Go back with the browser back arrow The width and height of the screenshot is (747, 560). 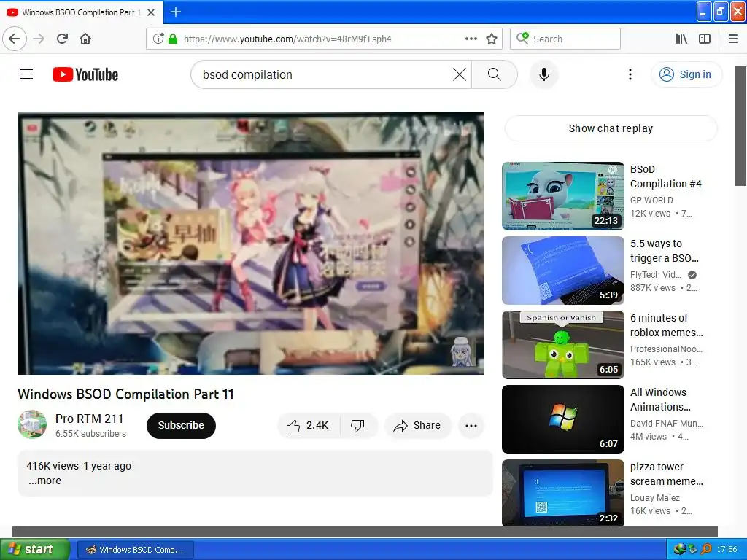[15, 39]
